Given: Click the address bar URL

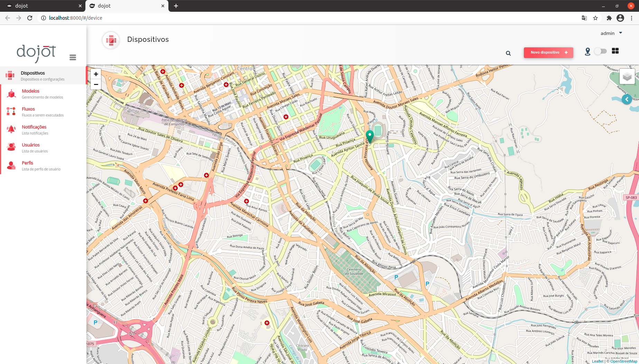Looking at the screenshot, I should coord(75,18).
